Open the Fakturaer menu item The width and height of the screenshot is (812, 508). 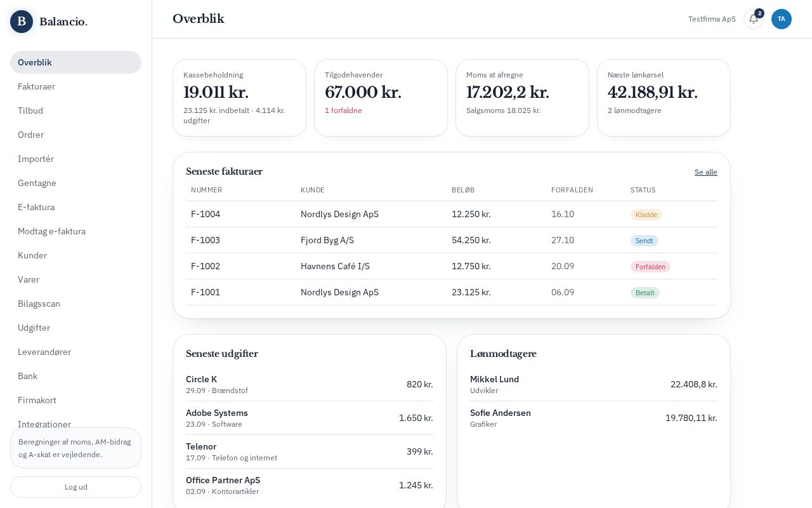point(75,86)
